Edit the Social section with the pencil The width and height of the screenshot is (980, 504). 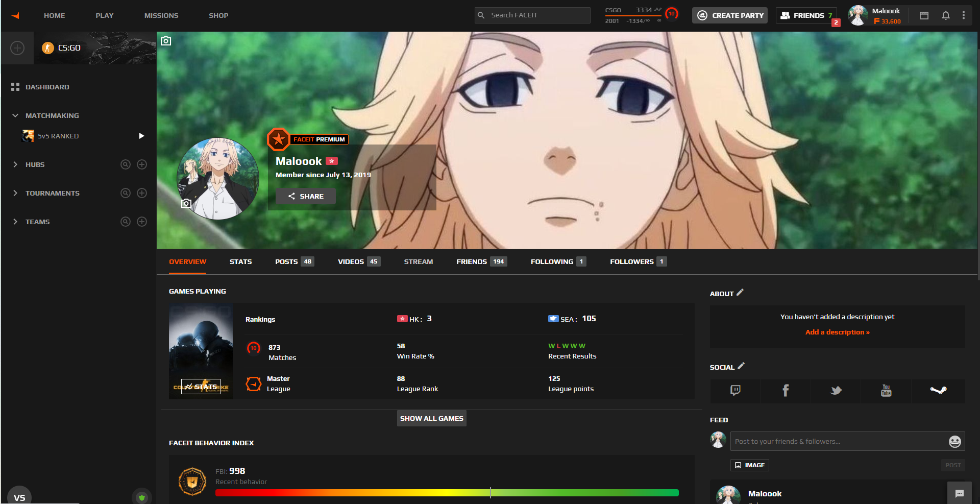click(741, 366)
